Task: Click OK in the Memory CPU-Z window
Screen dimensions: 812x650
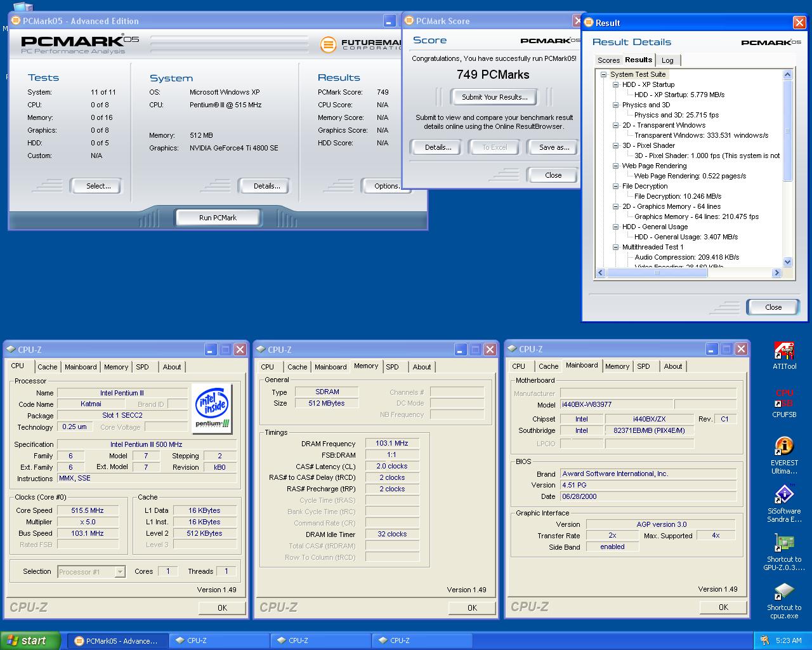Action: point(472,607)
